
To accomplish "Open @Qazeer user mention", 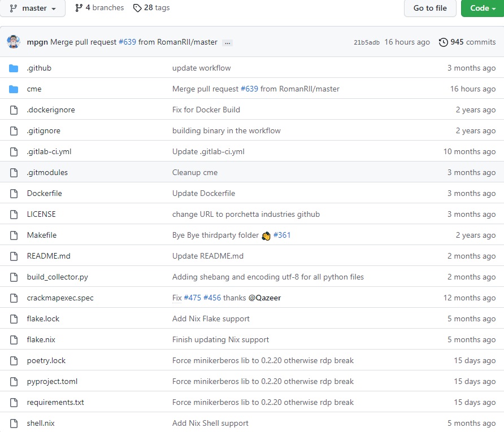I will tap(264, 298).
